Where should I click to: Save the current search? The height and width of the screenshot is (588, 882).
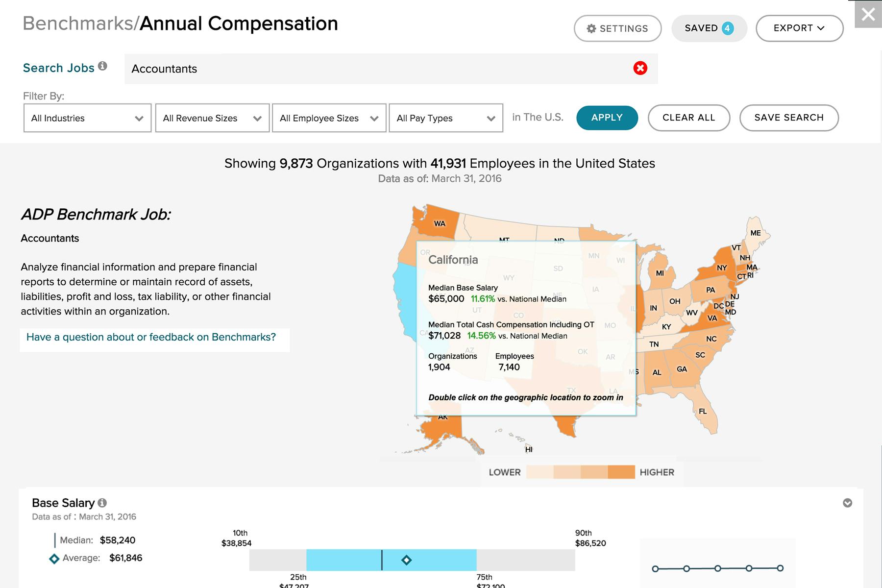789,118
